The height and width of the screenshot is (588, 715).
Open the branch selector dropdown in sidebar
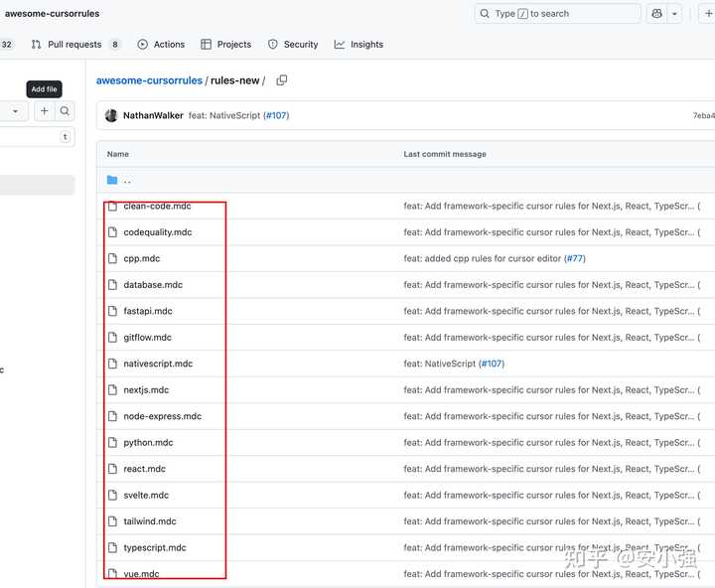[x=14, y=112]
